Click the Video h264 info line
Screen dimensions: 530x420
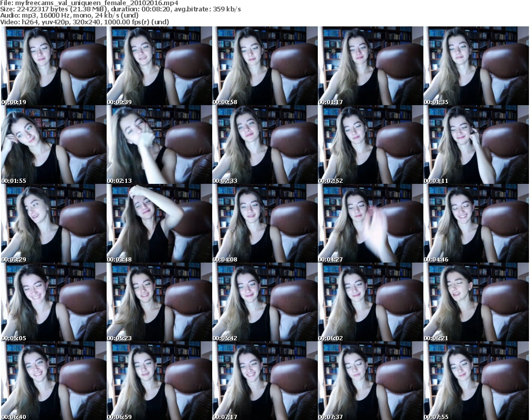[84, 22]
